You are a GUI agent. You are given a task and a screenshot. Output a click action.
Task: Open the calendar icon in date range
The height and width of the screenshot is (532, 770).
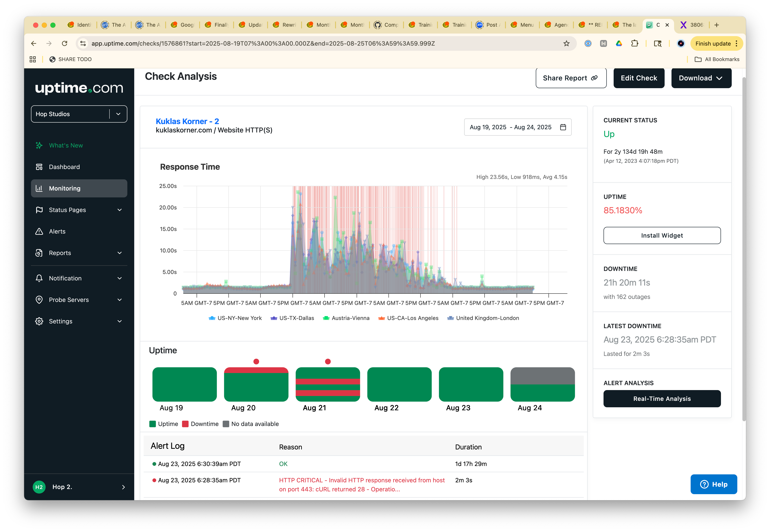(x=563, y=127)
